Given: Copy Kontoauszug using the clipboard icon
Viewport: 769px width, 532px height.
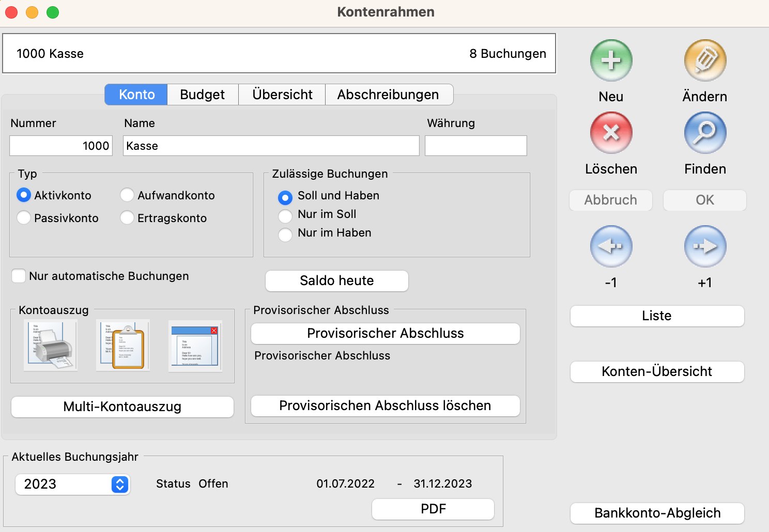Looking at the screenshot, I should (x=123, y=345).
